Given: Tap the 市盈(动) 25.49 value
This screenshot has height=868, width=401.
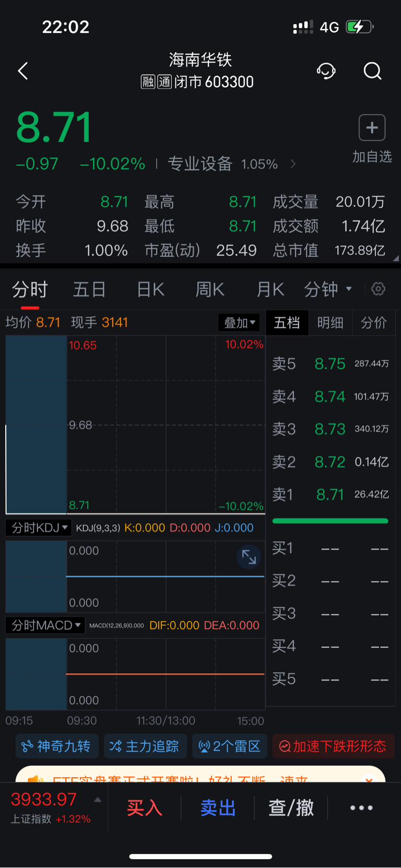Looking at the screenshot, I should pos(237,251).
